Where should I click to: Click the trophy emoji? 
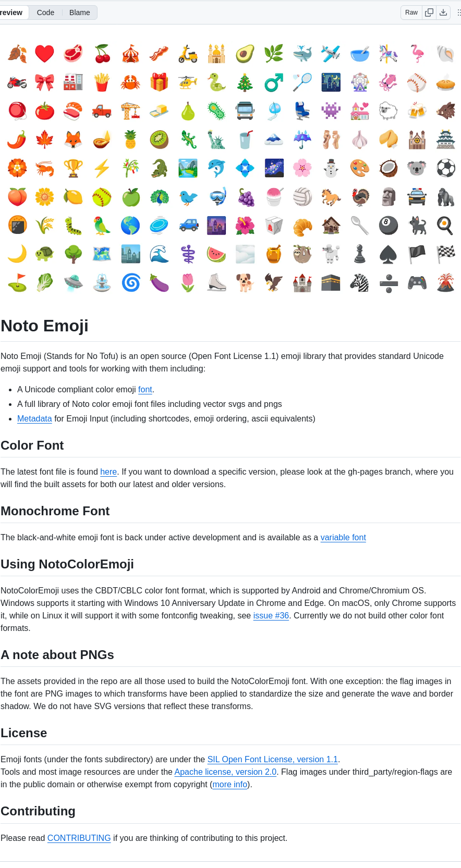coord(73,168)
